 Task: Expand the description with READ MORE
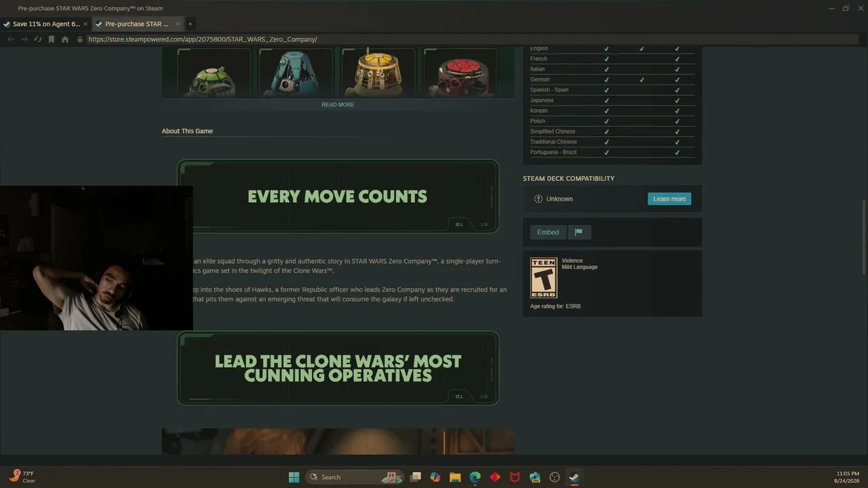pyautogui.click(x=338, y=105)
